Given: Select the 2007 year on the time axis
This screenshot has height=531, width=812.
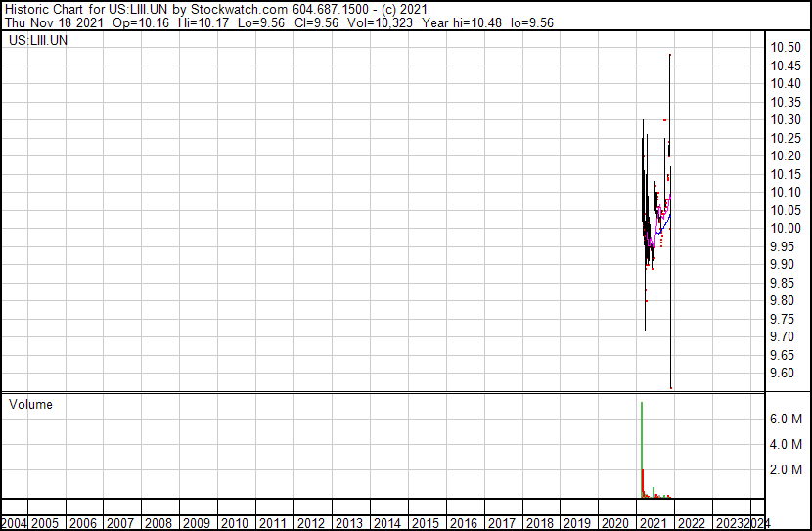Looking at the screenshot, I should [x=120, y=523].
